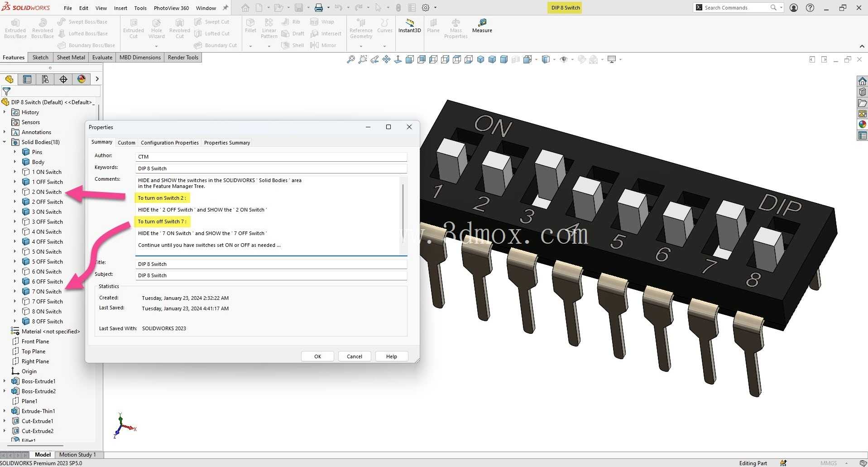Select the Linear Pattern tool

point(269,29)
